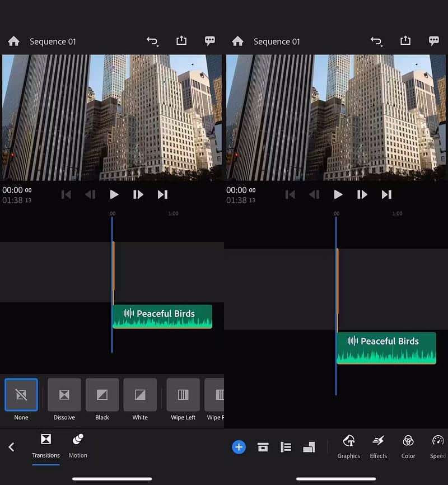Screen dimensions: 448x485
Task: Jump to previous edit in right screen
Action: click(x=290, y=194)
